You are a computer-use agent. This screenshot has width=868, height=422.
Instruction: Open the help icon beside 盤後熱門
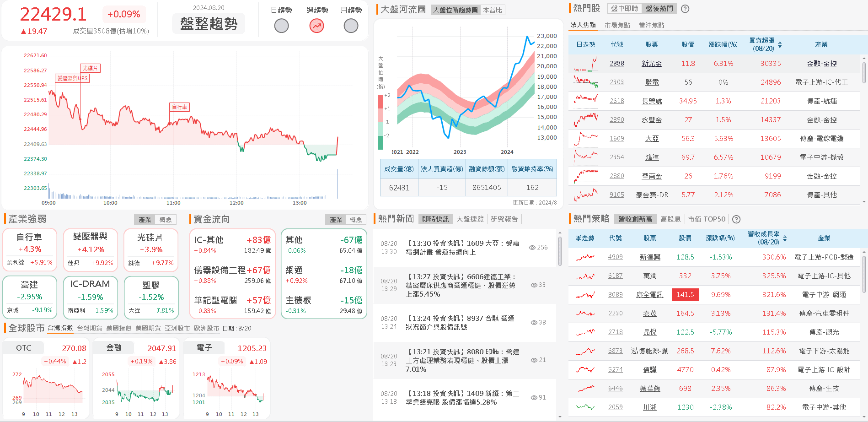pos(685,9)
